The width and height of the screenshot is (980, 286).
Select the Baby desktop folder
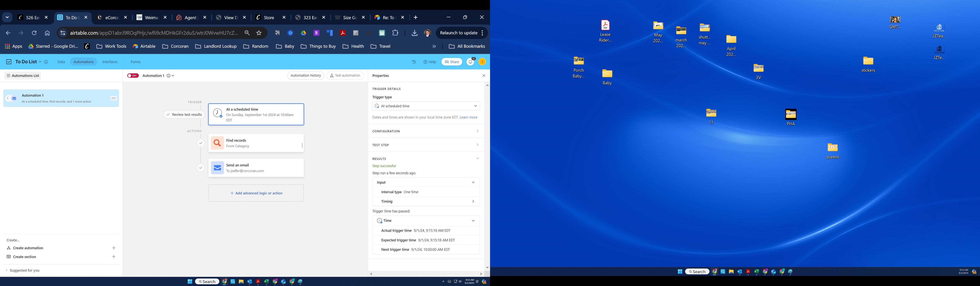[x=607, y=77]
